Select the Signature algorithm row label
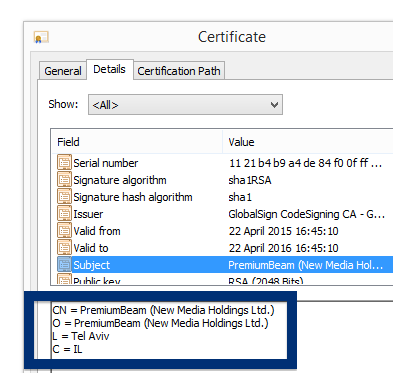This screenshot has height=373, width=393. (120, 180)
